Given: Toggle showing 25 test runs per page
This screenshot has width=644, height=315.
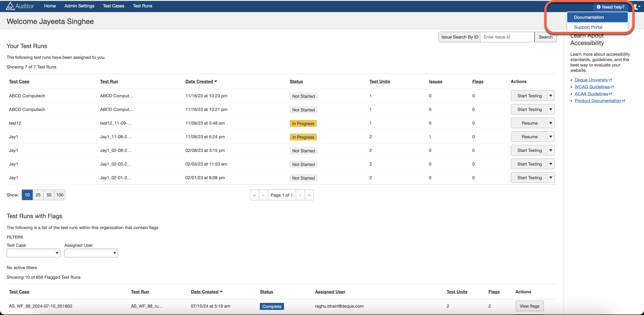Looking at the screenshot, I should (x=38, y=195).
